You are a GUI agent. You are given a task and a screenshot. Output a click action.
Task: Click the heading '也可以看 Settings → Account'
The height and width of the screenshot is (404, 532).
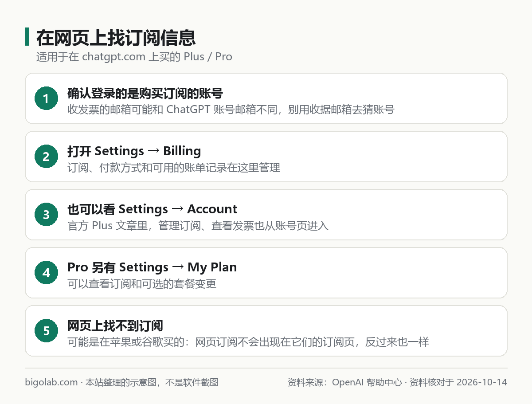152,209
